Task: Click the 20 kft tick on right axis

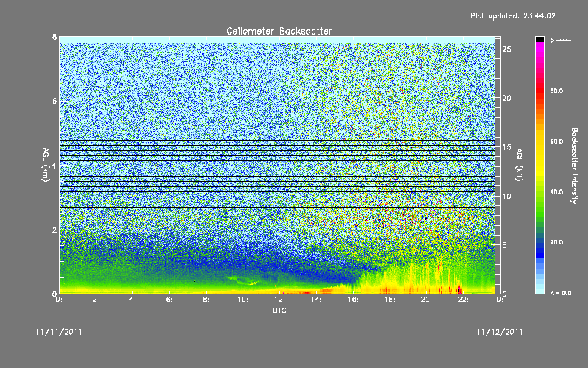Action: coord(506,98)
